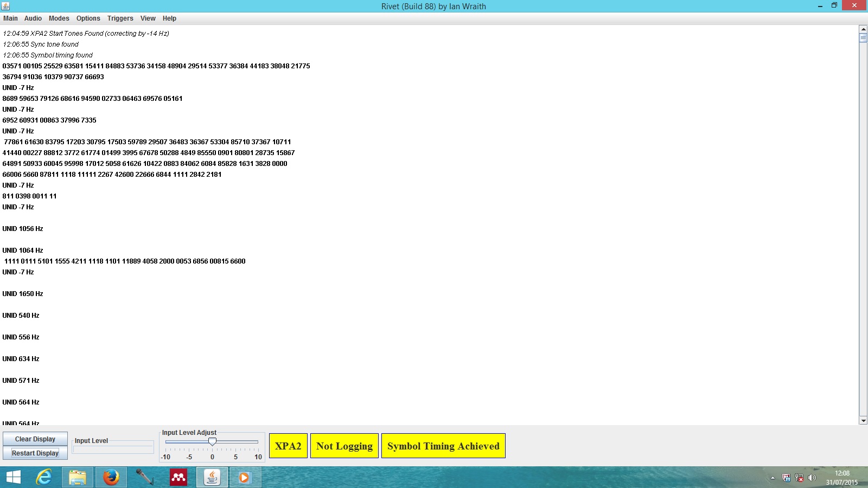
Task: Click the Symbol Timing Achieved status label
Action: pos(443,446)
